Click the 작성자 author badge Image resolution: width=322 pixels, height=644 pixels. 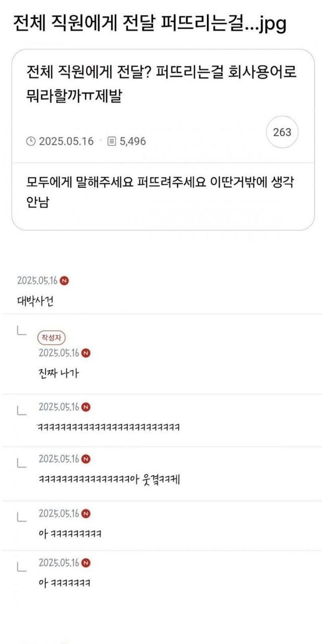[x=52, y=338]
